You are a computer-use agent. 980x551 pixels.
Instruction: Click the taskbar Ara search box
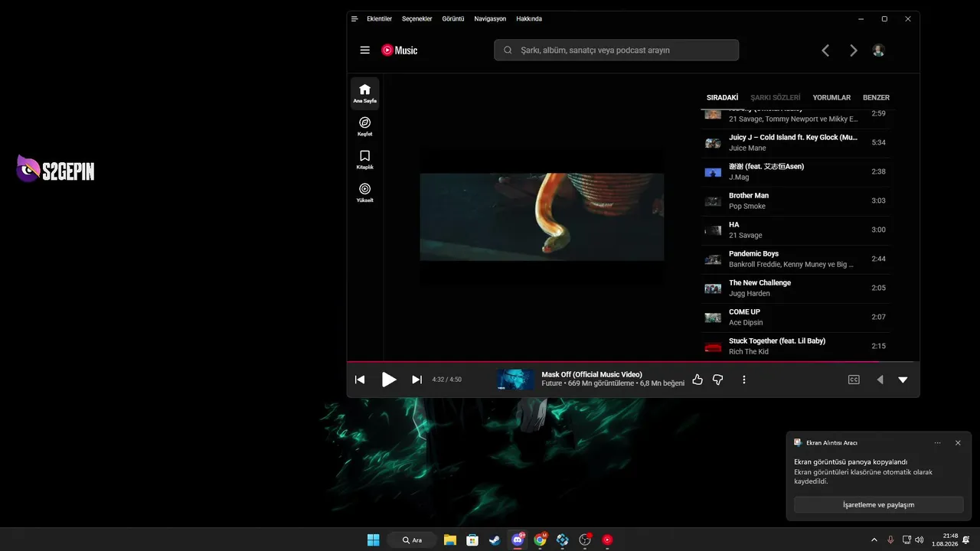point(412,540)
